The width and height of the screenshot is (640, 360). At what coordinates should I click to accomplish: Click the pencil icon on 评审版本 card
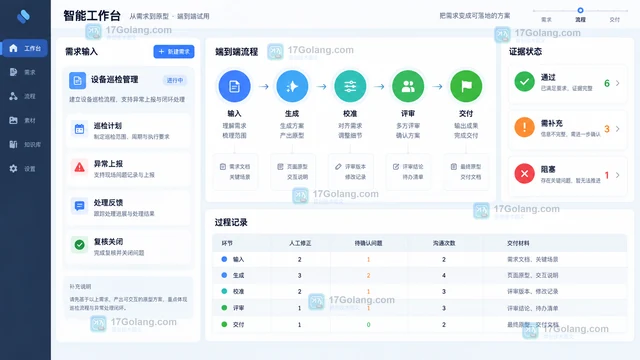(338, 167)
